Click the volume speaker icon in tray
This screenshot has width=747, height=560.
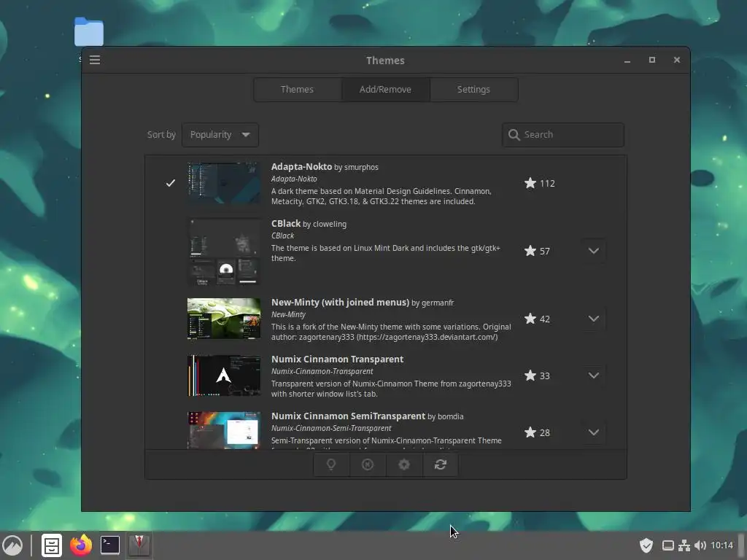coord(700,545)
